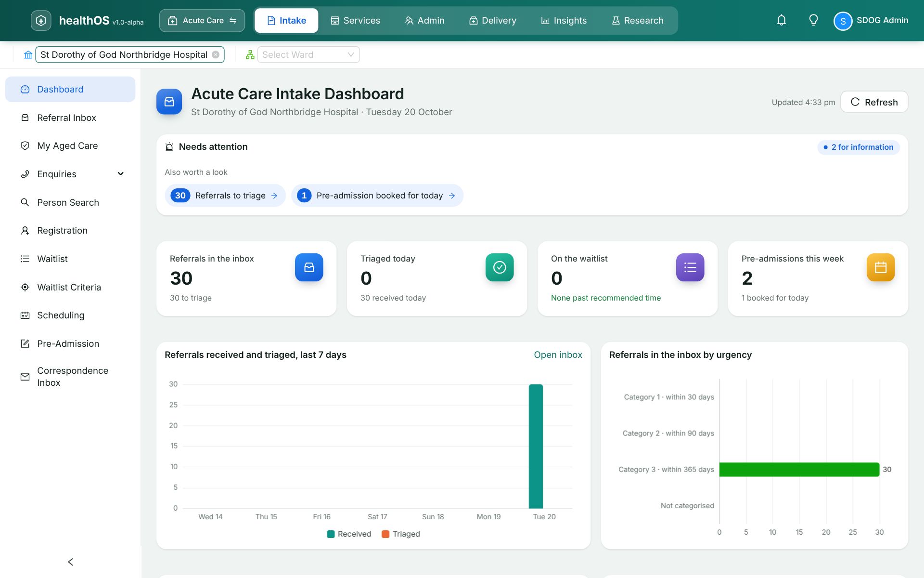Click the SDOG Admin avatar
The image size is (924, 578).
843,21
